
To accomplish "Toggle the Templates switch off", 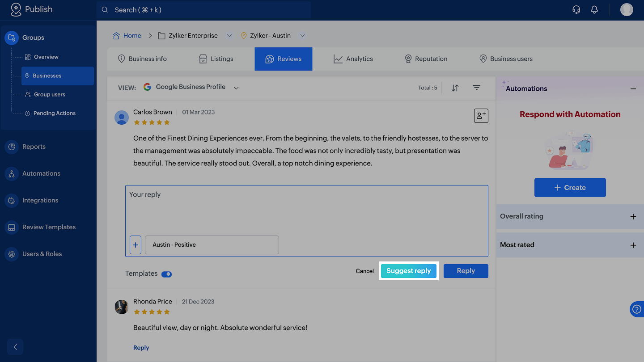I will coord(166,274).
